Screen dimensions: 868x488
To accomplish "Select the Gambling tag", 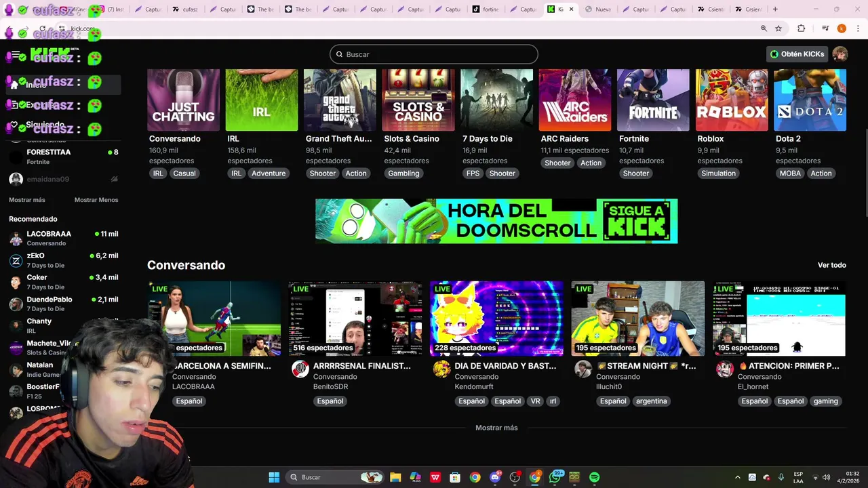I will [x=403, y=174].
